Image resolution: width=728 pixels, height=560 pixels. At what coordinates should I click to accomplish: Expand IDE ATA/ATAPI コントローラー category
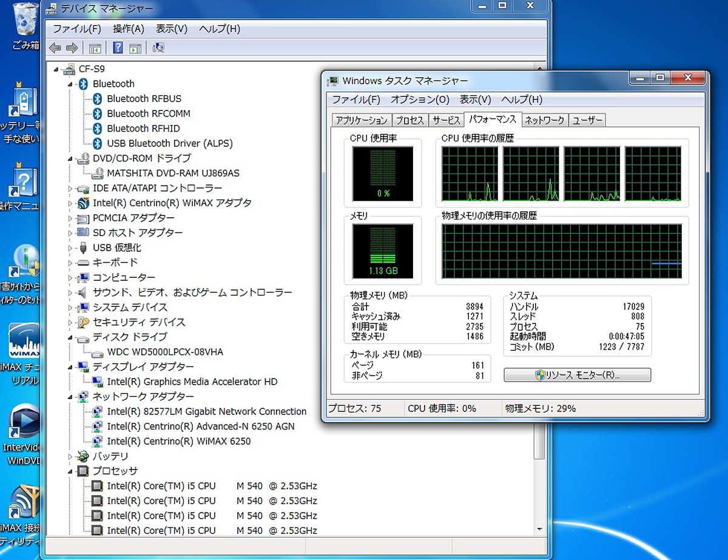(70, 188)
